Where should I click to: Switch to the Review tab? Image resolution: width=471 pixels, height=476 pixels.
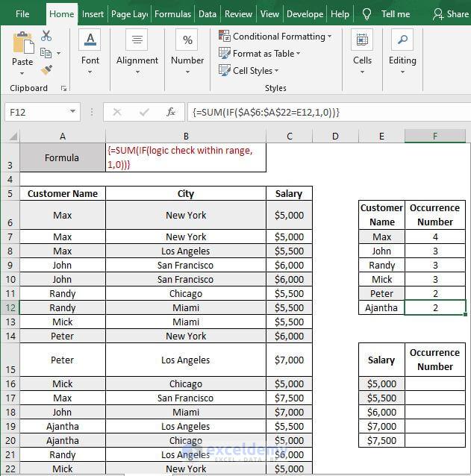[x=238, y=14]
